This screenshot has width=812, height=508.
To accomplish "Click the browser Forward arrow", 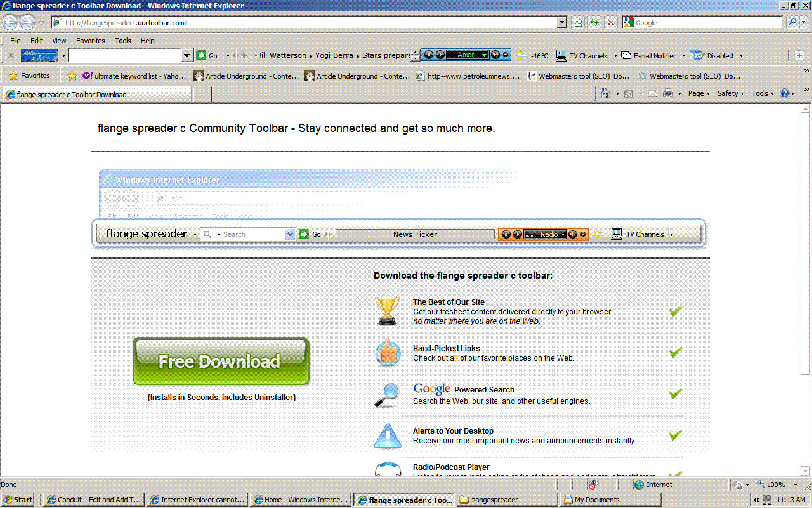I will (x=27, y=23).
